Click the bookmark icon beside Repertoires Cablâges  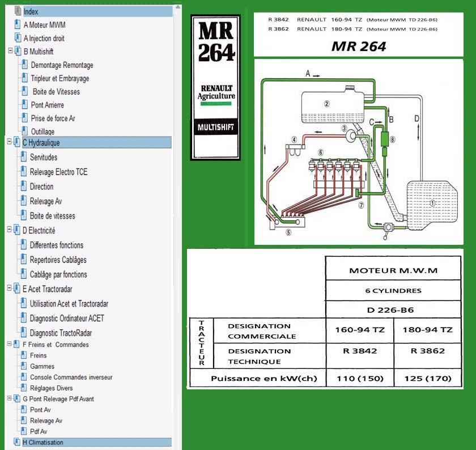tap(23, 260)
